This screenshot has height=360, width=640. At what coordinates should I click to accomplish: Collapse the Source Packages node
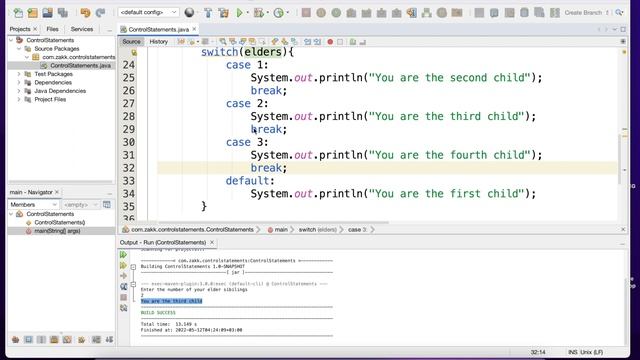coord(19,49)
